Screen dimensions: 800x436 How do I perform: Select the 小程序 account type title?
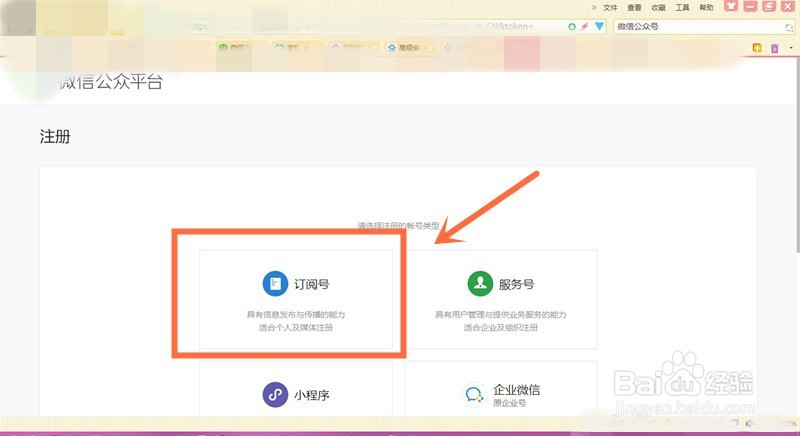(x=312, y=395)
